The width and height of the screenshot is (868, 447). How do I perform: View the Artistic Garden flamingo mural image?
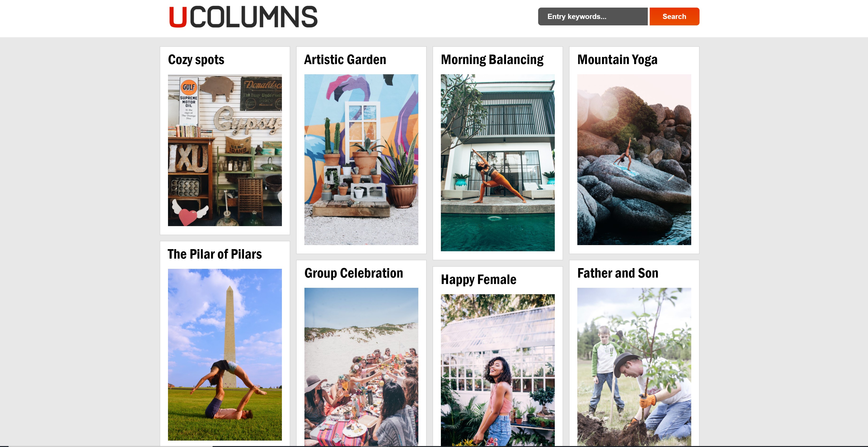(361, 160)
